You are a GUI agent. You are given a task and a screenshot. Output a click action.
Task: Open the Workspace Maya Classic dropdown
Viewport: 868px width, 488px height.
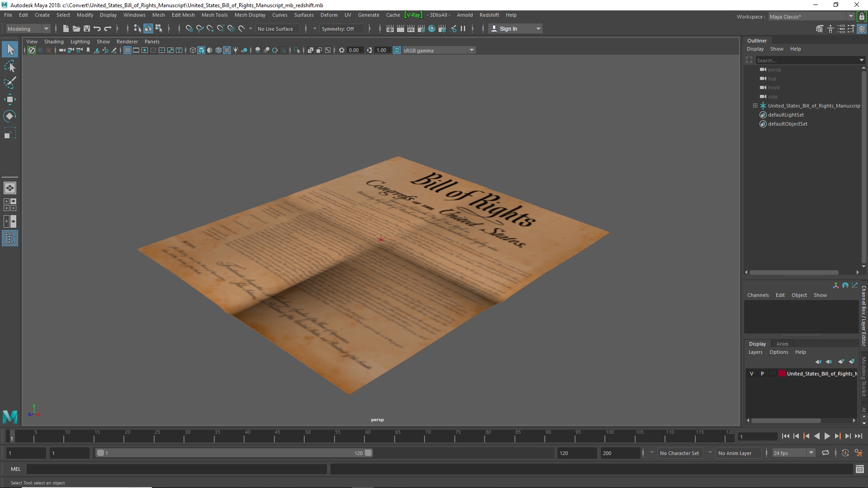point(811,16)
